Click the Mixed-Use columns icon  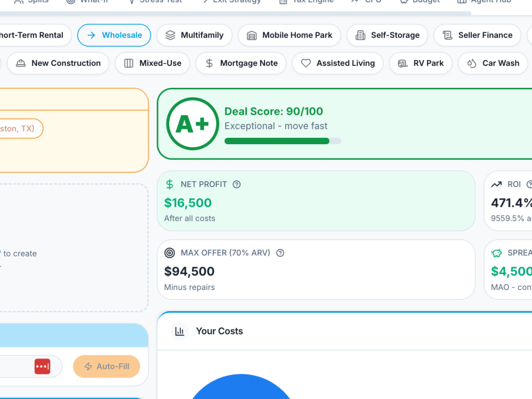129,63
